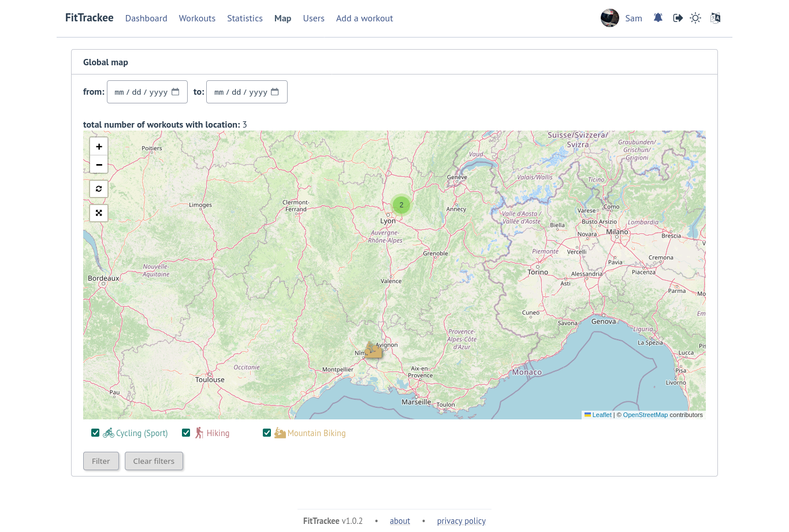Navigate to the Statistics page
This screenshot has width=789, height=532.
click(245, 18)
